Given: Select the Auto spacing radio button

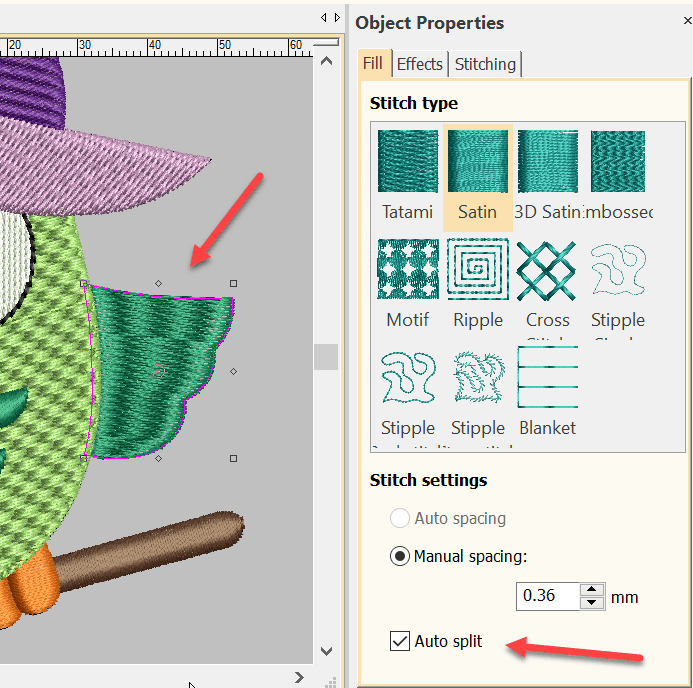Looking at the screenshot, I should point(400,518).
